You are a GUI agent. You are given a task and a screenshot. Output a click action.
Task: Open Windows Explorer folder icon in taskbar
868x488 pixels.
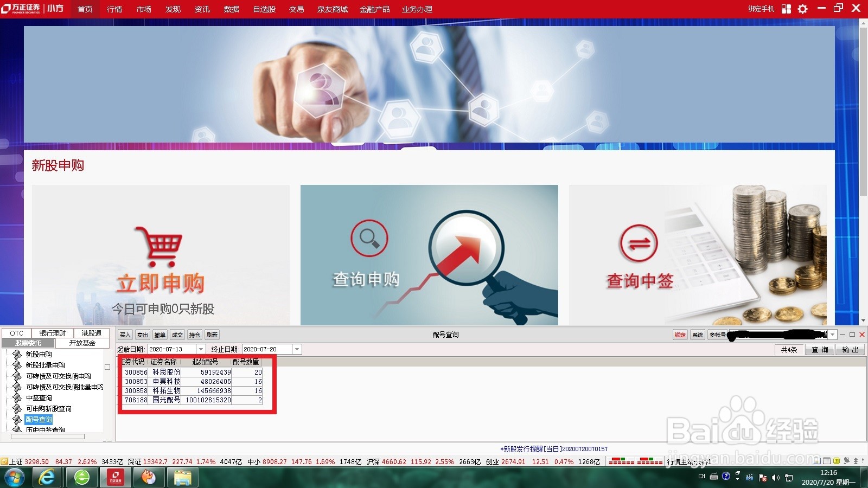[182, 477]
